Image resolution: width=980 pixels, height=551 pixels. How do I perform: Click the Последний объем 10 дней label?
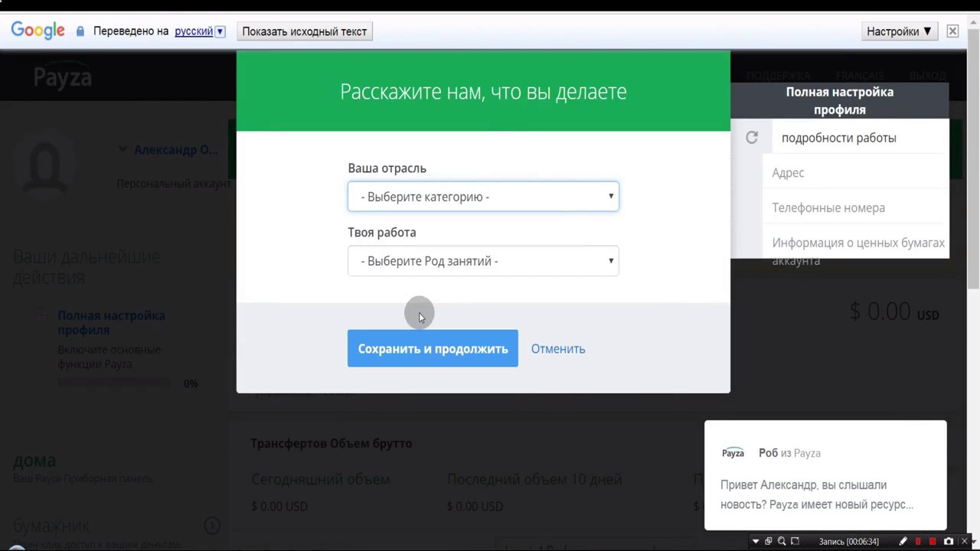click(x=534, y=479)
